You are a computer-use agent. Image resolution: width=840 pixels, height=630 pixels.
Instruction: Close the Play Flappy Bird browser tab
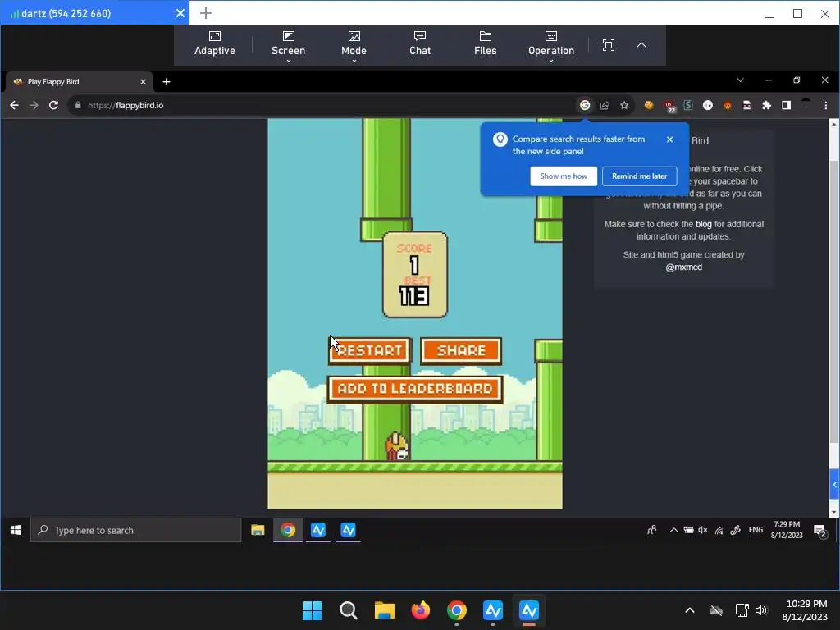tap(143, 82)
